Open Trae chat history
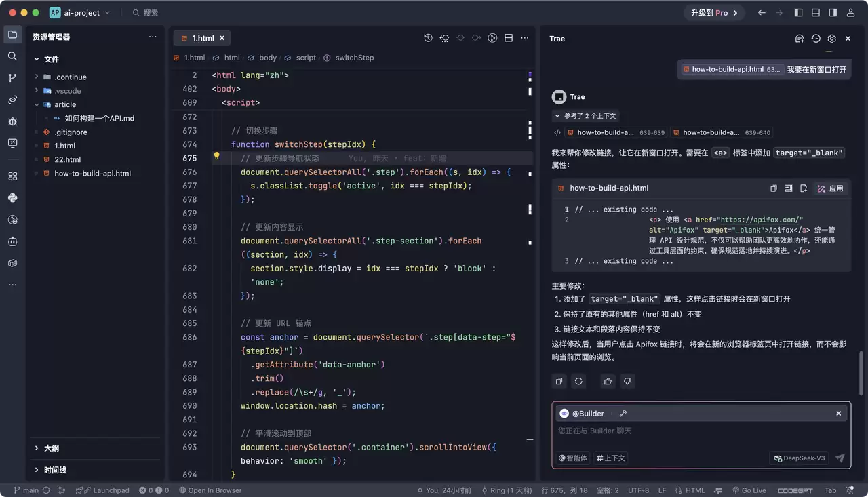Image resolution: width=868 pixels, height=497 pixels. pos(816,39)
